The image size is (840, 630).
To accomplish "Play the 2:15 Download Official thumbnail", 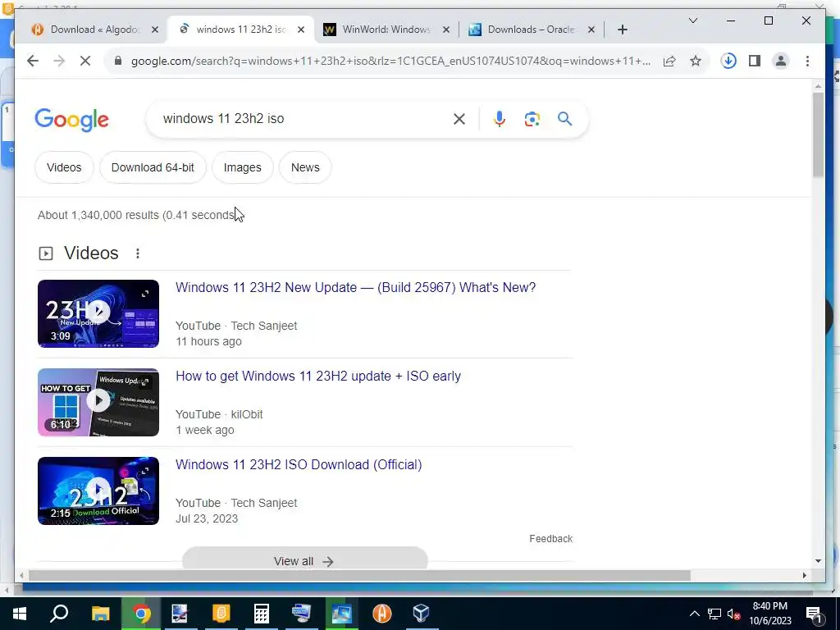I will [98, 491].
